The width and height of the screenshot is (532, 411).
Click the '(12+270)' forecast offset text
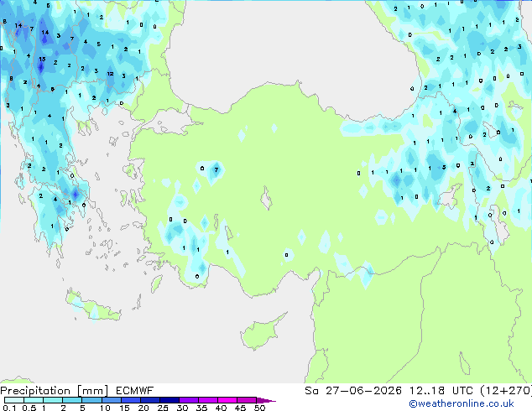tap(505, 391)
